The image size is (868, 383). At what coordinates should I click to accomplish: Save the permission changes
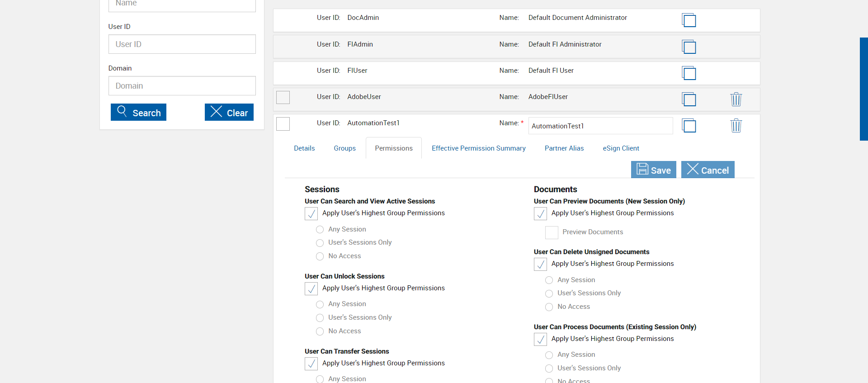click(x=653, y=170)
